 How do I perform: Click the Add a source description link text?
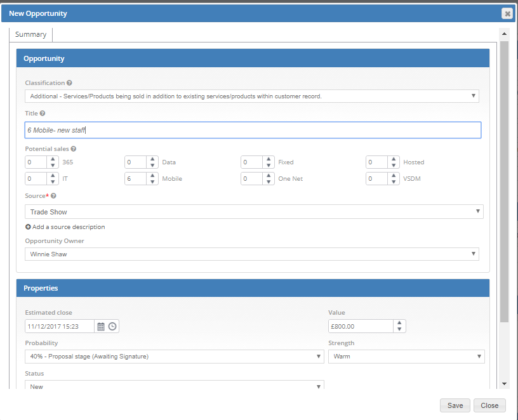point(69,227)
